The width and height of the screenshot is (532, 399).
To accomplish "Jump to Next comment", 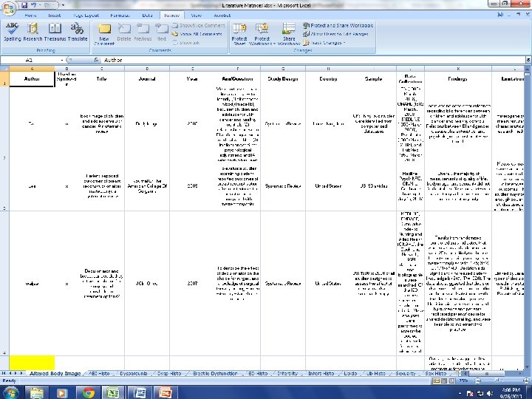I will pyautogui.click(x=162, y=33).
